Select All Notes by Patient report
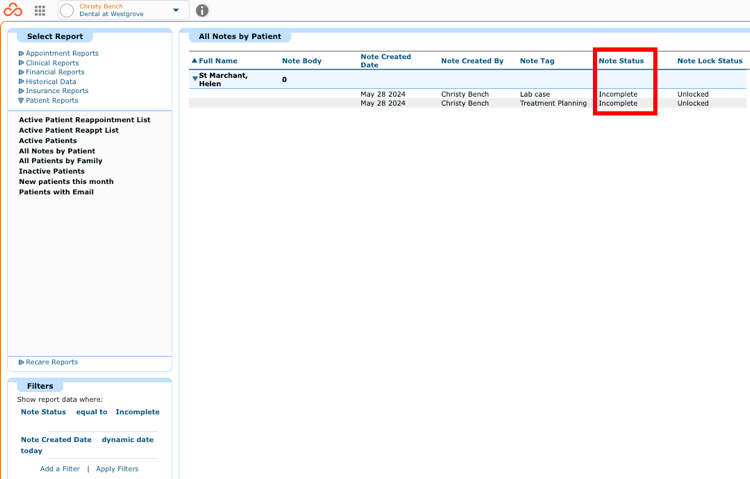The width and height of the screenshot is (750, 479). coord(57,151)
